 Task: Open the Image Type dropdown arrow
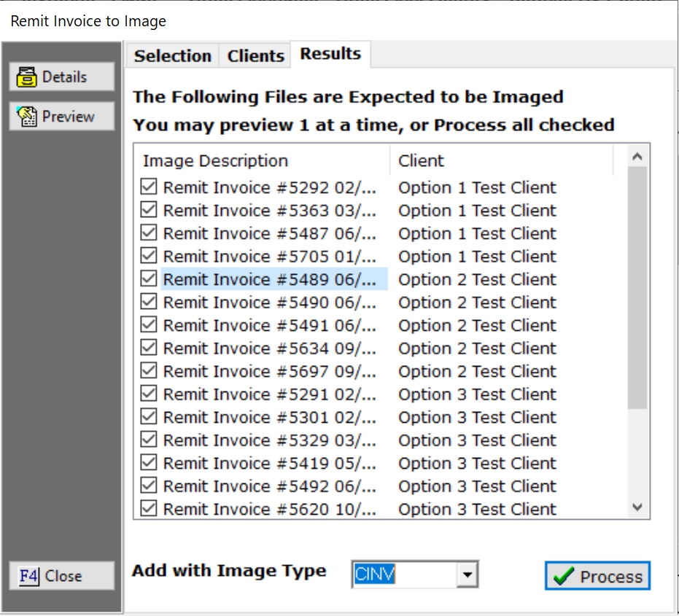[467, 576]
